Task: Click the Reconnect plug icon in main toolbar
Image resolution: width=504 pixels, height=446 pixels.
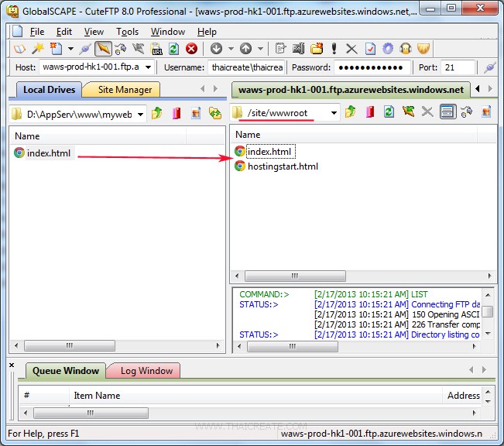Action: tap(85, 49)
